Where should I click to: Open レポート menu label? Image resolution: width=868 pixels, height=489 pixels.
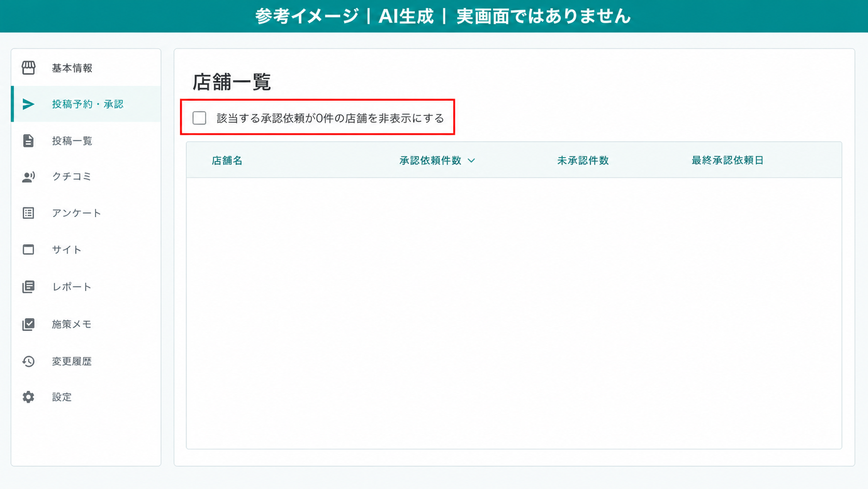72,287
